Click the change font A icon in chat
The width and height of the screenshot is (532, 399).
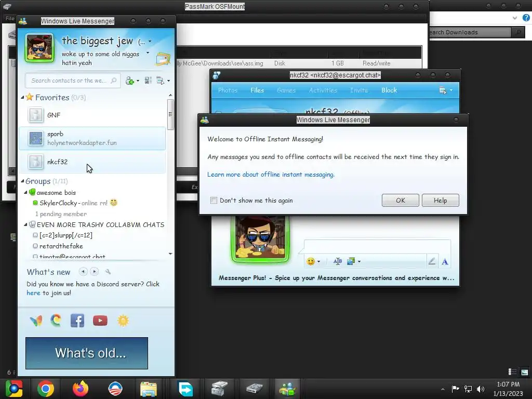[445, 262]
